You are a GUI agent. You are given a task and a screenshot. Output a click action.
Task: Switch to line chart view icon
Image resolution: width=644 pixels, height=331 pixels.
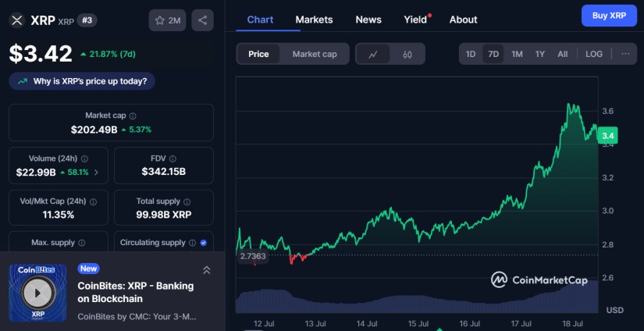click(x=373, y=54)
